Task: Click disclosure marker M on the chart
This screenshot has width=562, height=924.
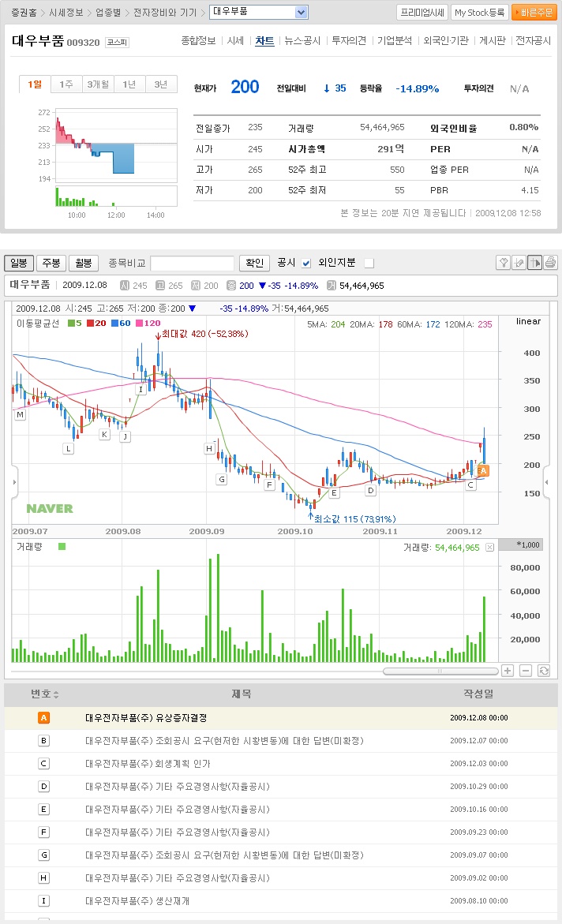Action: point(20,415)
